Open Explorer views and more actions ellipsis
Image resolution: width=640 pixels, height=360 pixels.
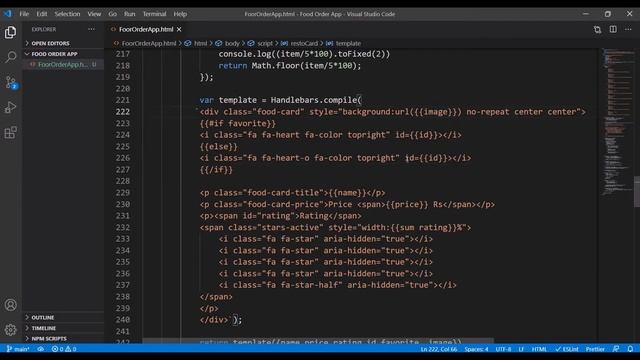pos(91,29)
